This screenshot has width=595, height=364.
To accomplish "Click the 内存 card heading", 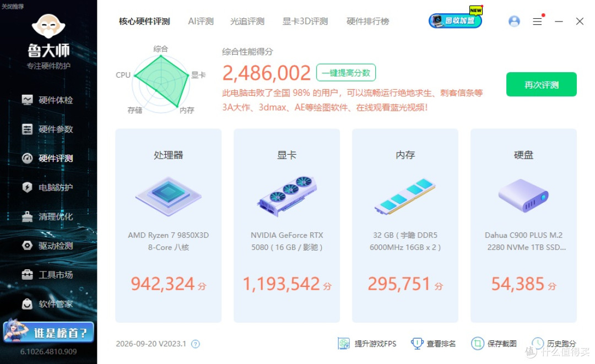I will pos(405,155).
